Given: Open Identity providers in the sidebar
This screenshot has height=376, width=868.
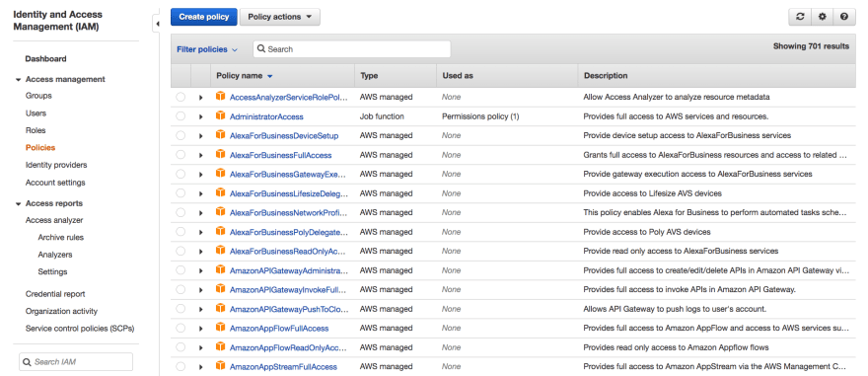Looking at the screenshot, I should pyautogui.click(x=56, y=165).
